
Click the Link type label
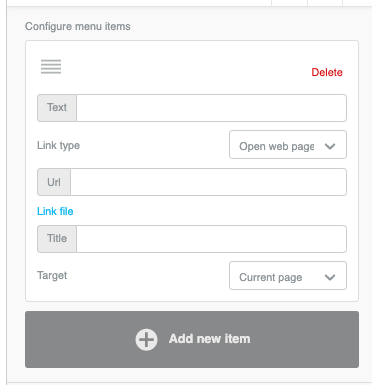tap(58, 146)
